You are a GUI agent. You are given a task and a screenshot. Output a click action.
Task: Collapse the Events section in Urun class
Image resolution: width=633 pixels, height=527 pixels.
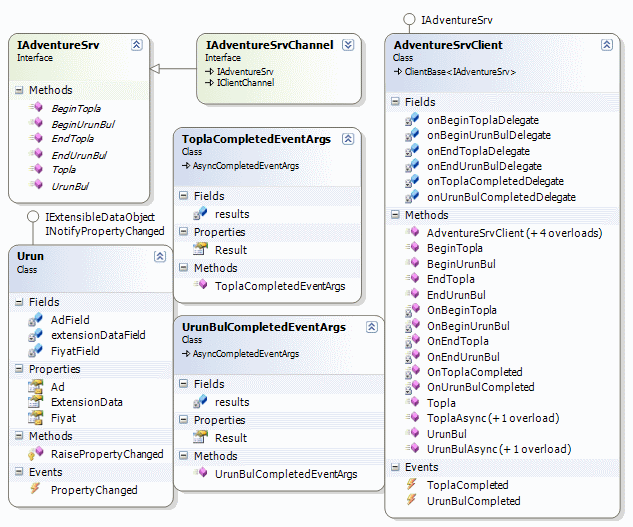click(x=20, y=472)
